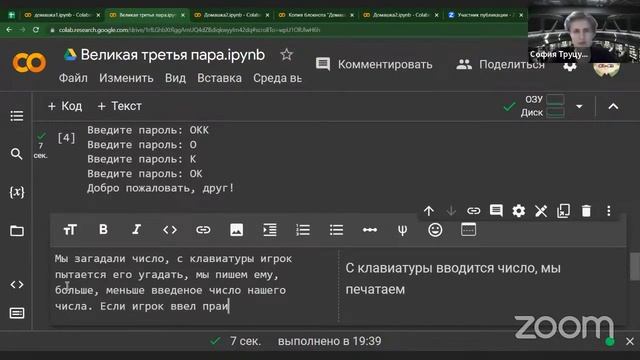Insert image into text cell
640x360 pixels.
pyautogui.click(x=236, y=230)
